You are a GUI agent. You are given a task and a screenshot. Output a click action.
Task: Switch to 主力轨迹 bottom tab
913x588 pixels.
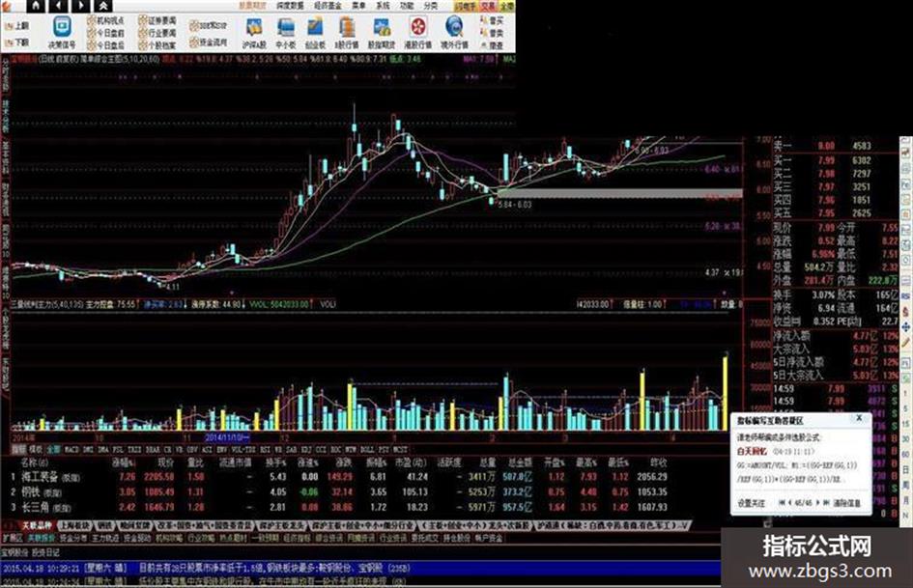click(x=105, y=539)
